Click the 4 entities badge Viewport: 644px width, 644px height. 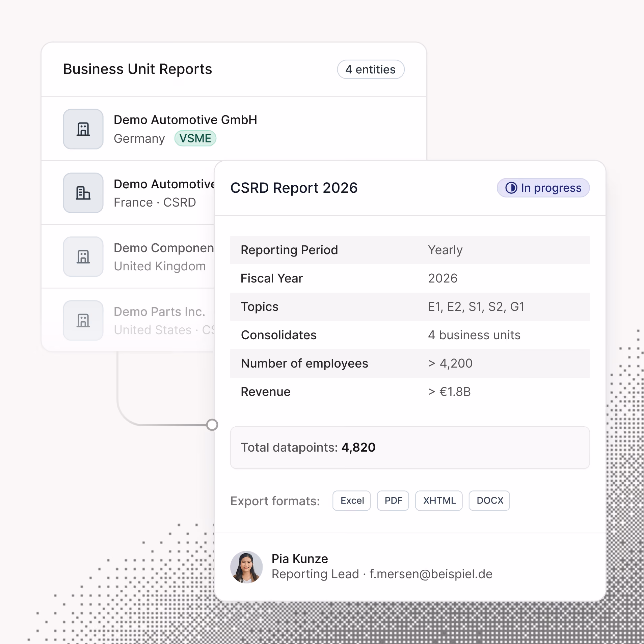(371, 70)
